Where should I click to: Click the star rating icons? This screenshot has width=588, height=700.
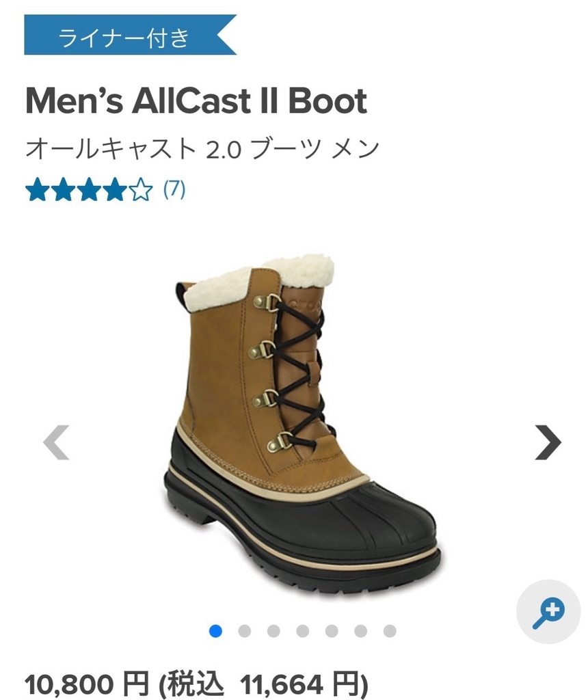(89, 190)
